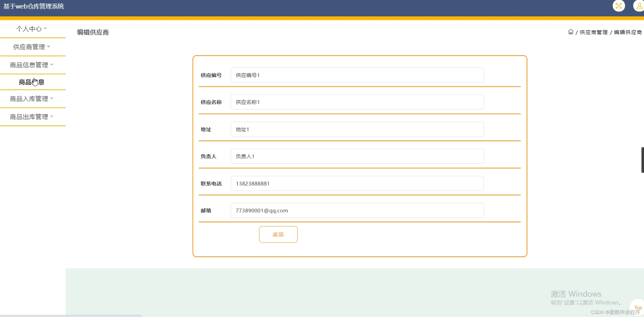Click the Top scroll-to-top button

tap(638, 308)
